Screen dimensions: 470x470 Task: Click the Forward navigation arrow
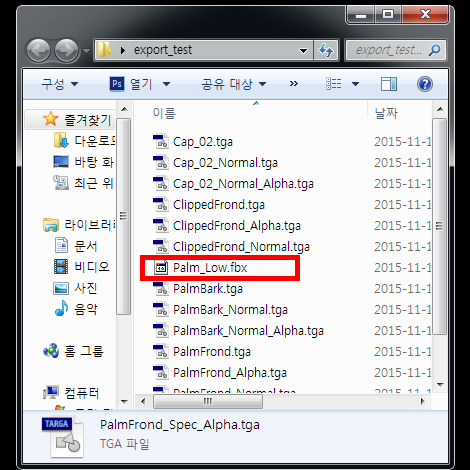67,51
